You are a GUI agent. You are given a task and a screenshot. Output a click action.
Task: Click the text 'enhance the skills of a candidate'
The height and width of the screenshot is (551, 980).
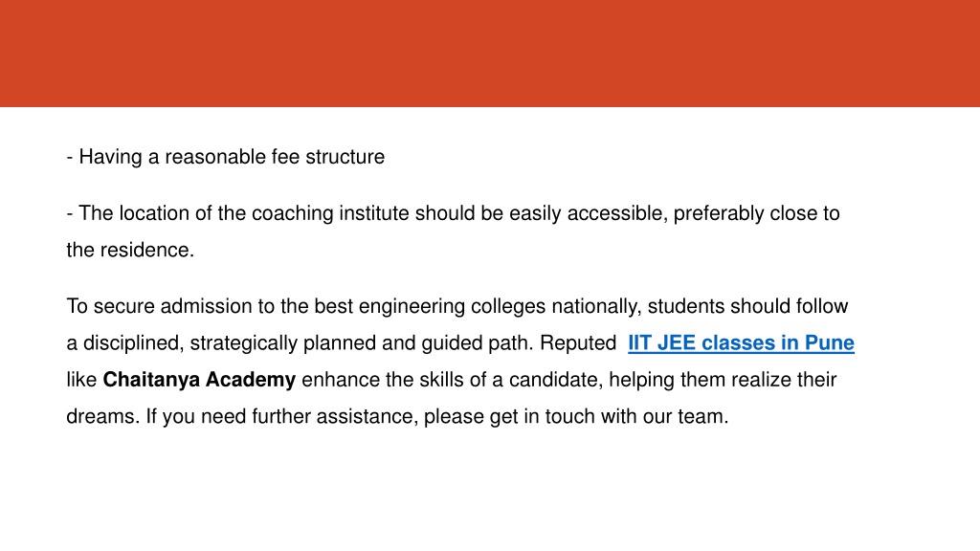452,380
